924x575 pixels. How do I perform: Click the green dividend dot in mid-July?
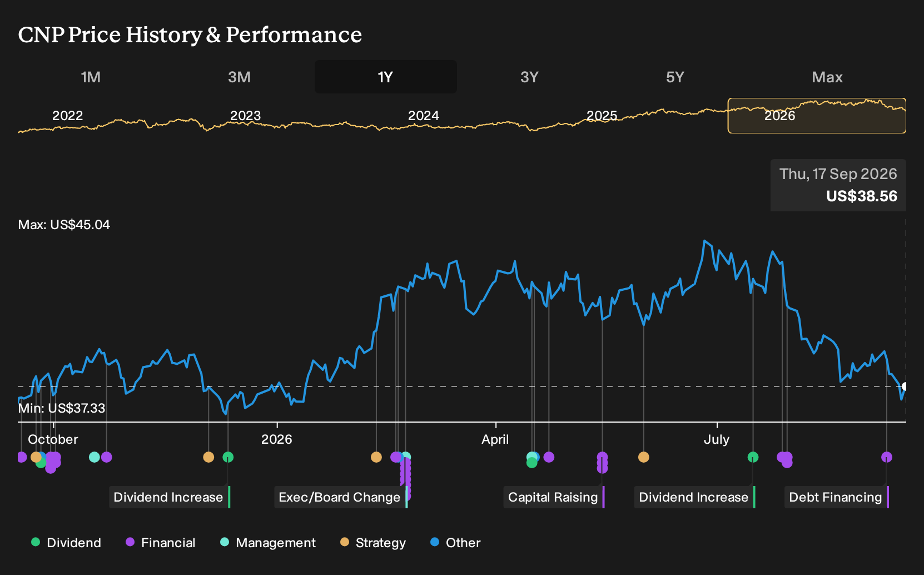[x=753, y=457]
